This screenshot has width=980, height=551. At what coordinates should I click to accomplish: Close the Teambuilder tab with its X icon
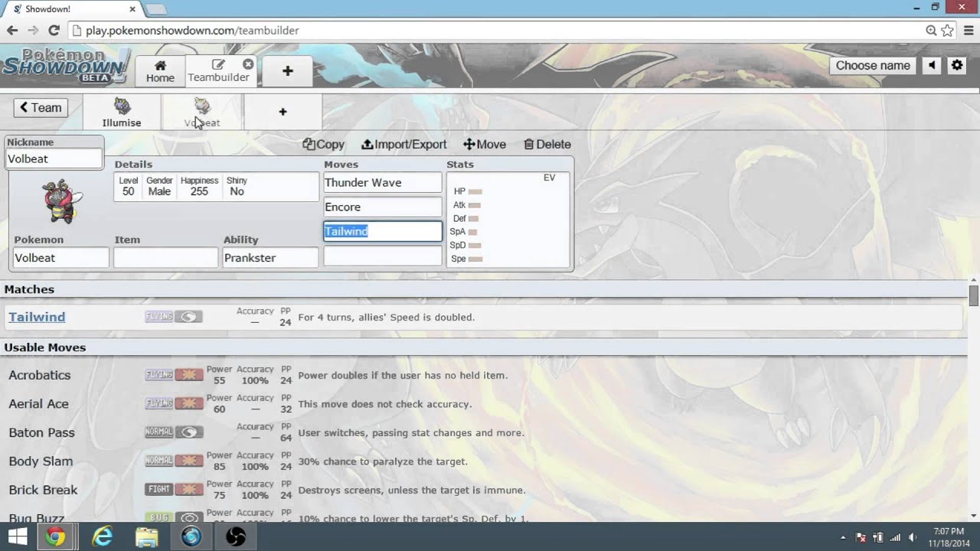(248, 64)
